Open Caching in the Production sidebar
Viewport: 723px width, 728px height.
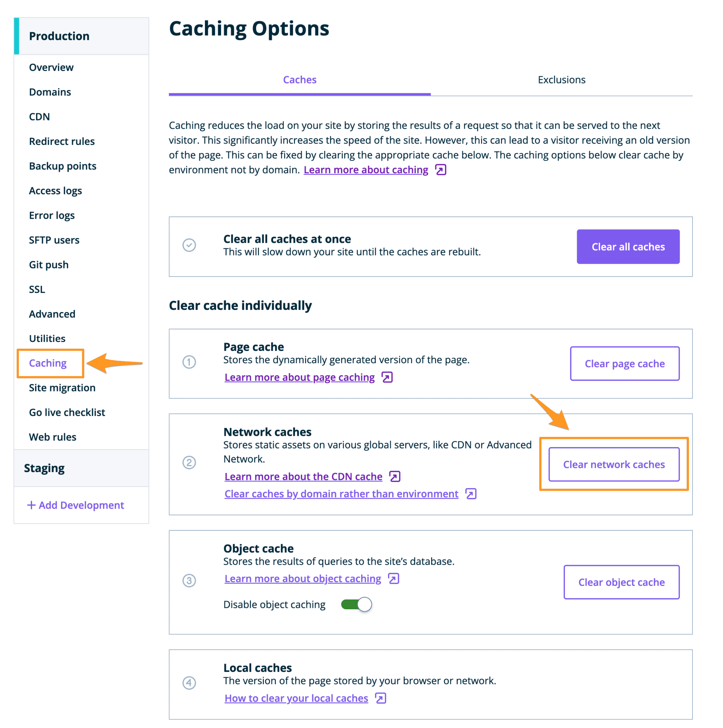pyautogui.click(x=48, y=363)
